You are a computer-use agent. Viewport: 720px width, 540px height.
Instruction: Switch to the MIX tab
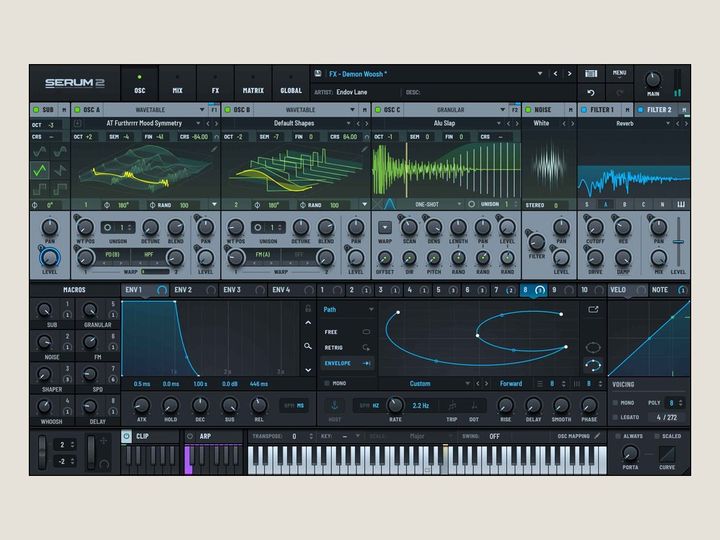(x=177, y=84)
